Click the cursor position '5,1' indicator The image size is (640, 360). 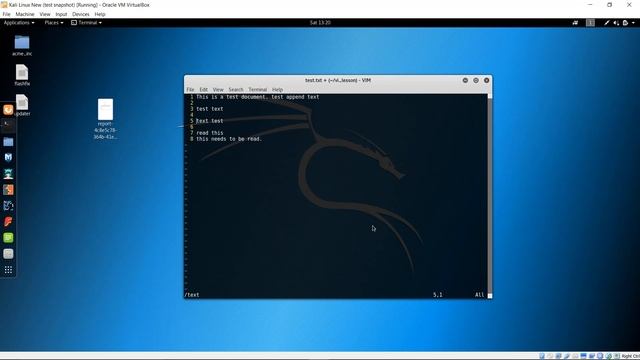coord(438,295)
